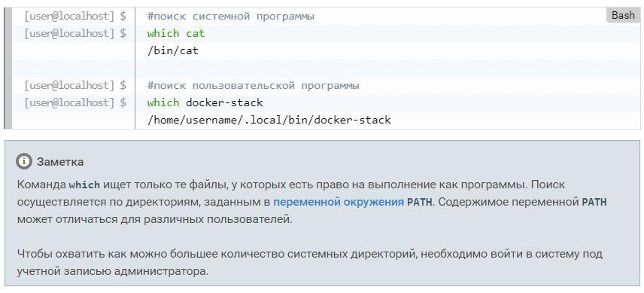Click the word 'docker-stack' in the command
644x293 pixels.
click(224, 102)
